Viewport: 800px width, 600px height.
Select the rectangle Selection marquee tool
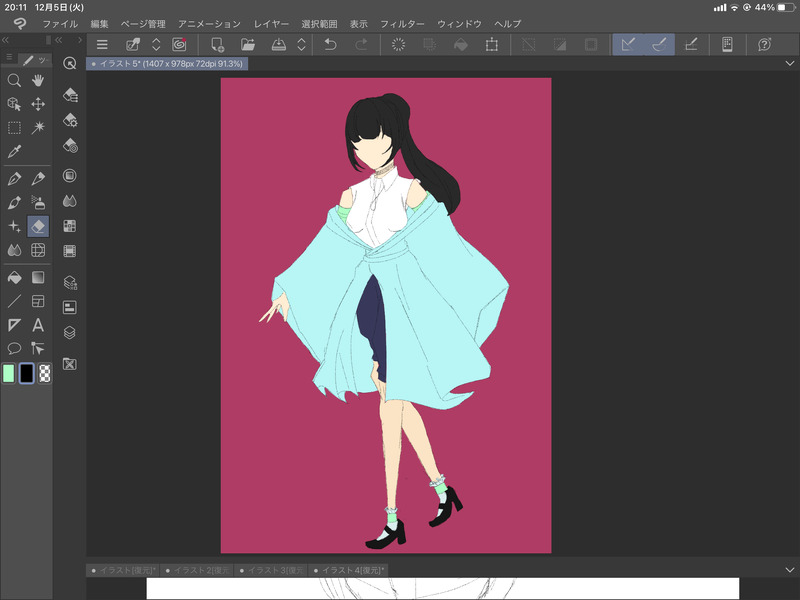[14, 128]
